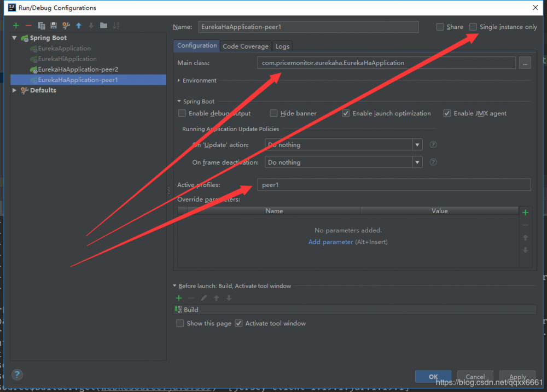Move before-launch task down
This screenshot has height=392, width=547.
[x=229, y=298]
